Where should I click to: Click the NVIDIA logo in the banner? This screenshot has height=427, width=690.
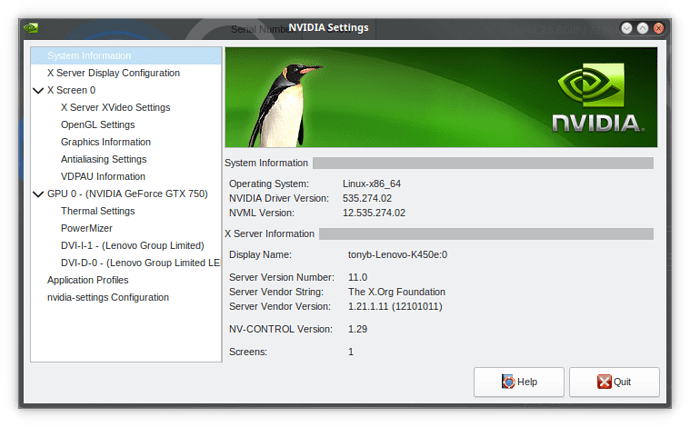(x=597, y=99)
